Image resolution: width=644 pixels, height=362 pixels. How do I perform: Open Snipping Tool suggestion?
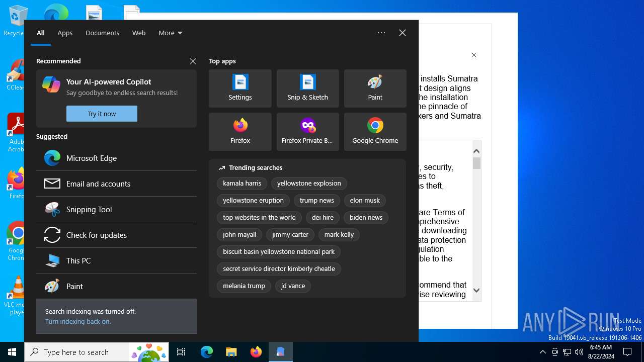pos(116,209)
